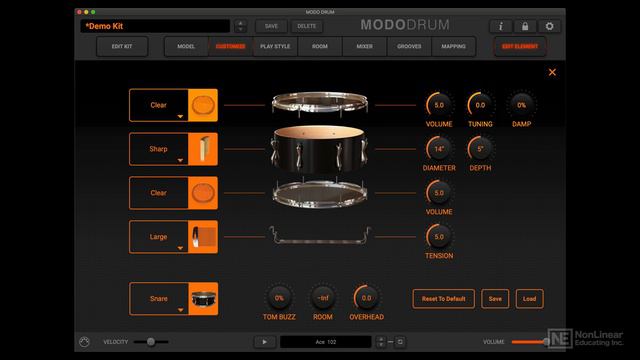640x360 pixels.
Task: Switch to the PLAY STYLE tab
Action: 275,47
